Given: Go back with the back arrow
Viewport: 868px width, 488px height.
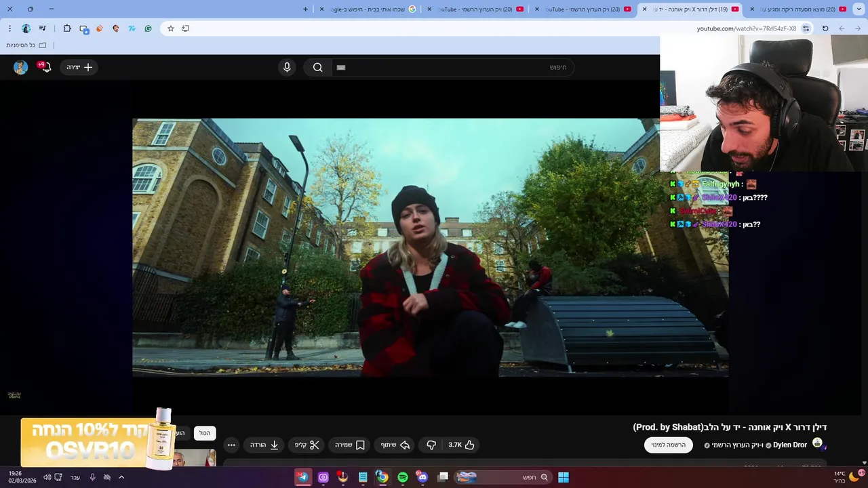Looking at the screenshot, I should click(842, 28).
